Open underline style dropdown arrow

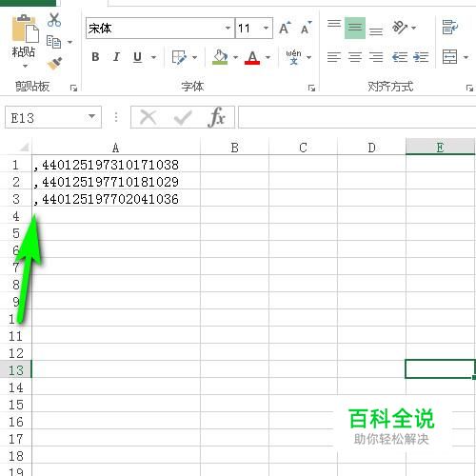153,57
